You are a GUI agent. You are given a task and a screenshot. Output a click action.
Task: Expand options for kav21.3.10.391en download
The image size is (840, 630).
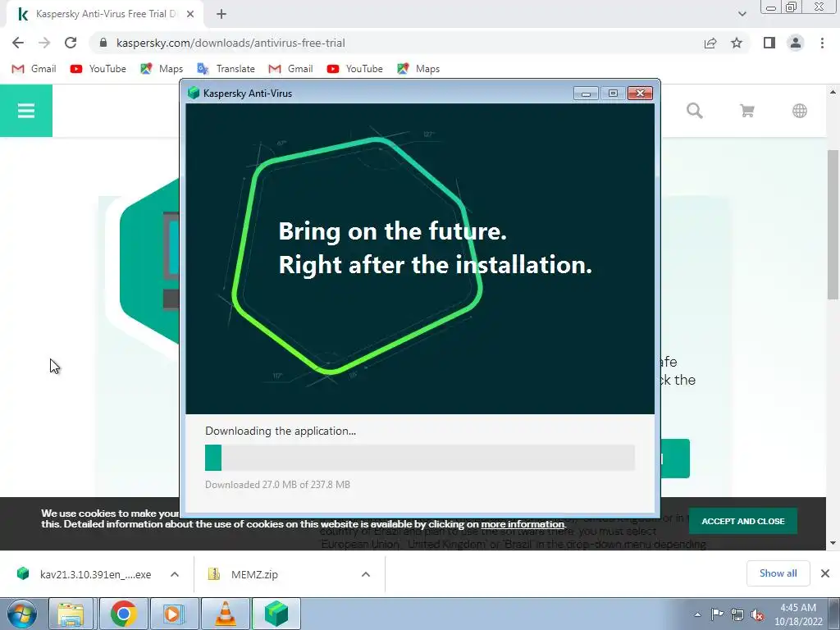(x=175, y=574)
